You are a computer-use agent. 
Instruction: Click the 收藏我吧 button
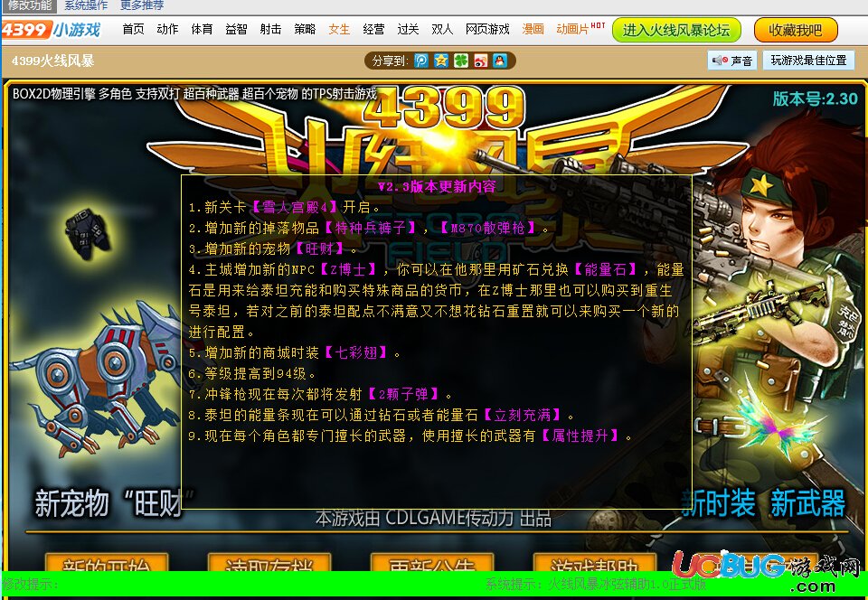(796, 30)
